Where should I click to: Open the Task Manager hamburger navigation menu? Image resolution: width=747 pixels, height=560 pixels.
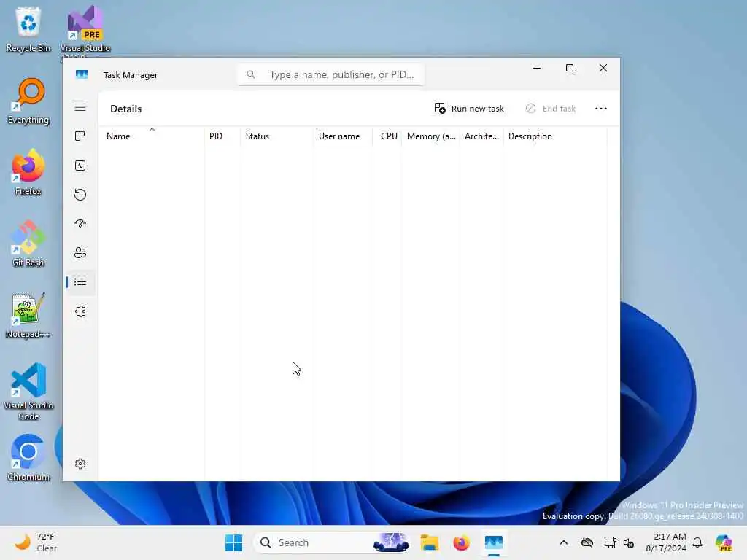tap(80, 107)
